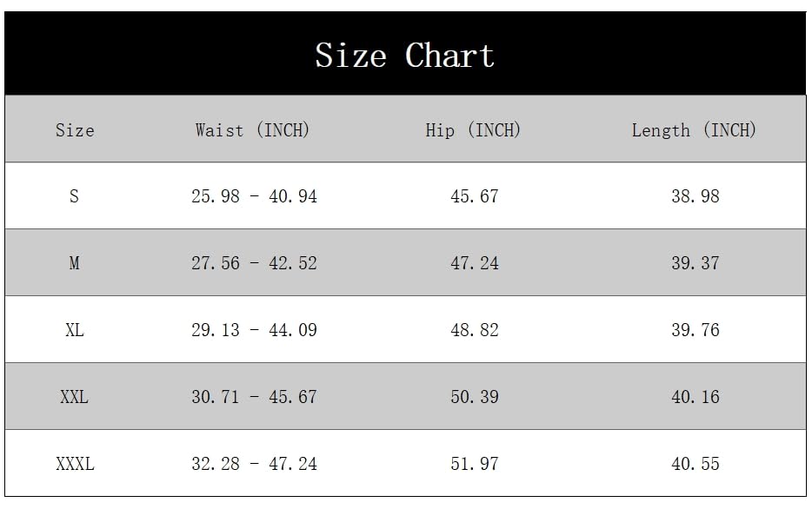
Task: Select the Waist (INCH) column header
Action: click(252, 130)
